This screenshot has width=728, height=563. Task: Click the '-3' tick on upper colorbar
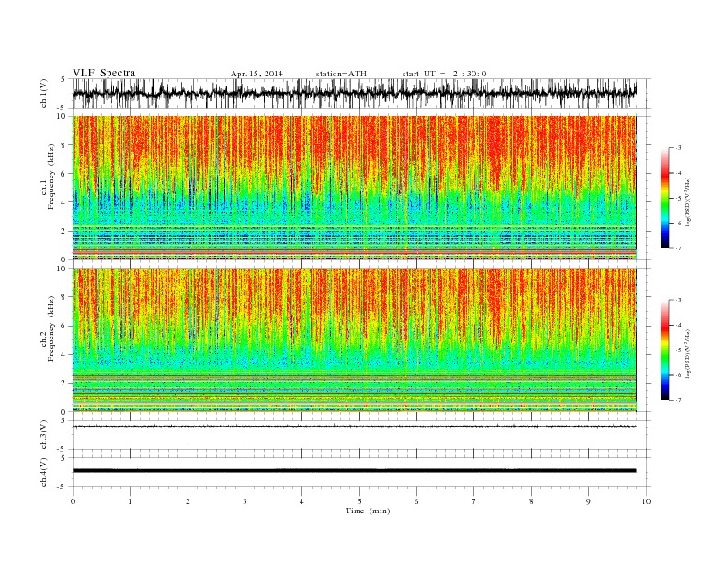tap(677, 148)
